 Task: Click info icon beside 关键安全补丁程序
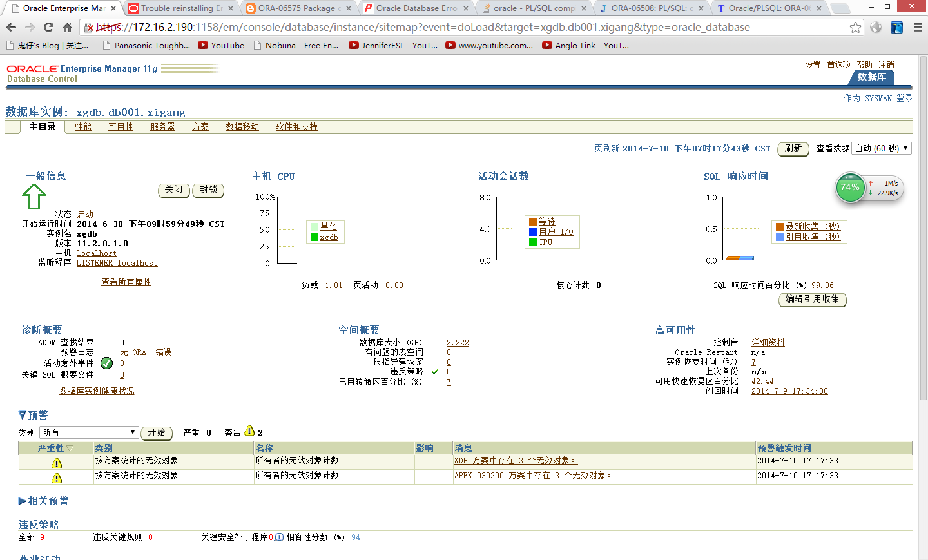[279, 537]
